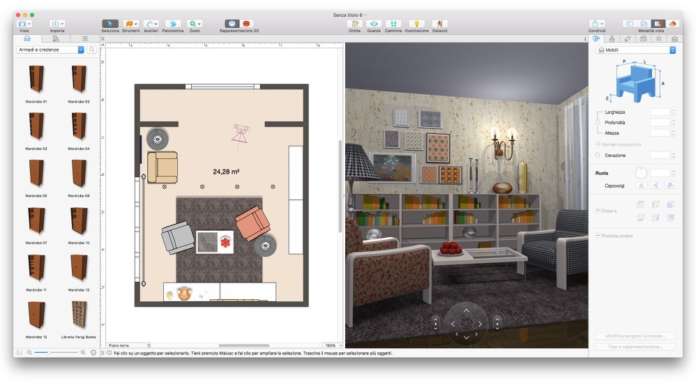This screenshot has height=385, width=696.
Task: Open the Camera toolbar tool
Action: (x=393, y=24)
